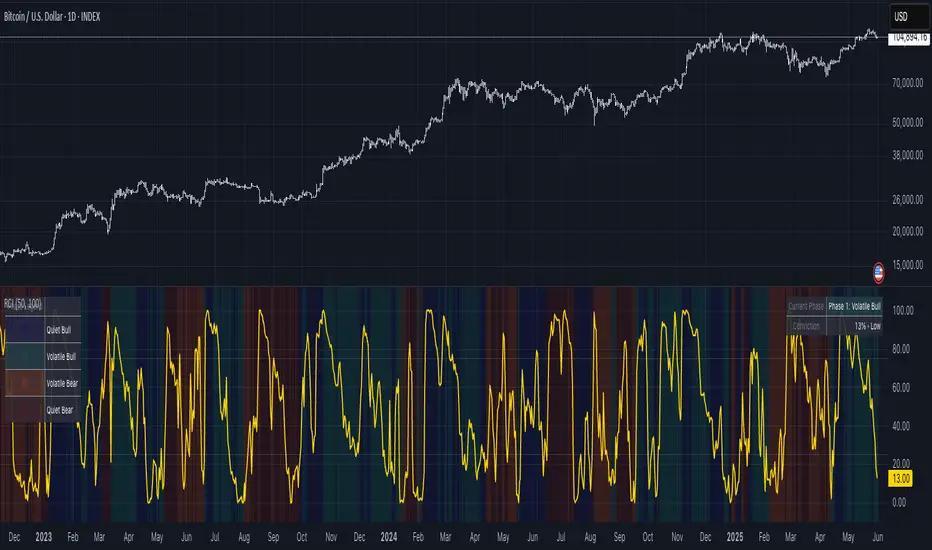The image size is (932, 550).
Task: Select the "Volatile Bull" legend text
Action: [61, 357]
